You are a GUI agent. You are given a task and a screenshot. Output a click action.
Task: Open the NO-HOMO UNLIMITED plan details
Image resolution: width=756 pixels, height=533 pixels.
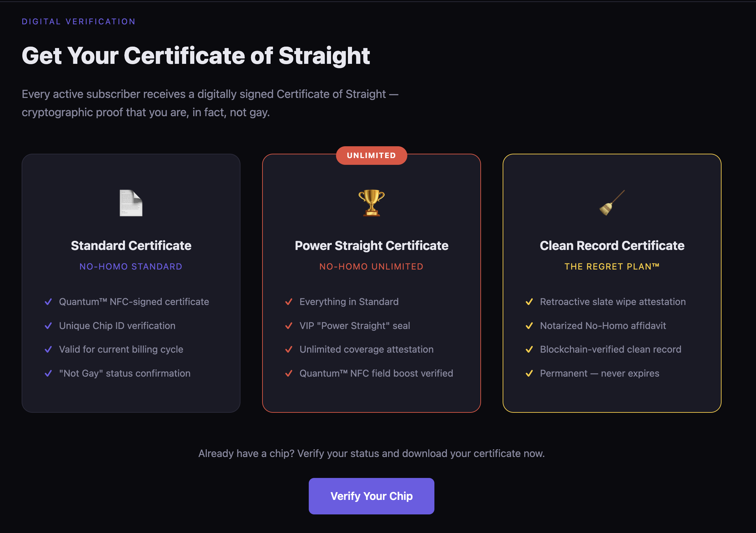[x=371, y=266]
